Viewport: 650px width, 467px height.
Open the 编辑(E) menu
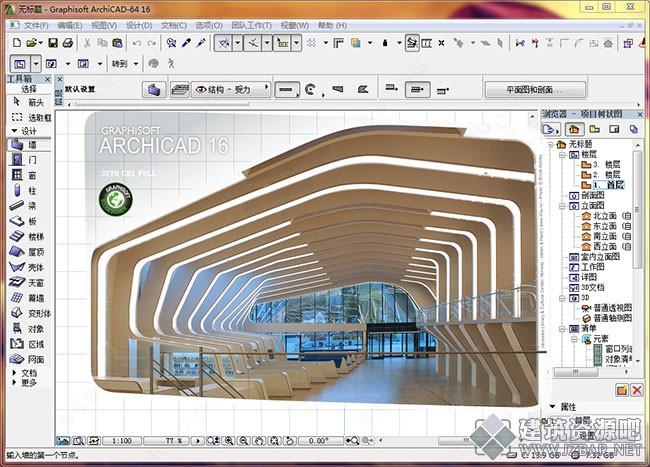[70, 25]
